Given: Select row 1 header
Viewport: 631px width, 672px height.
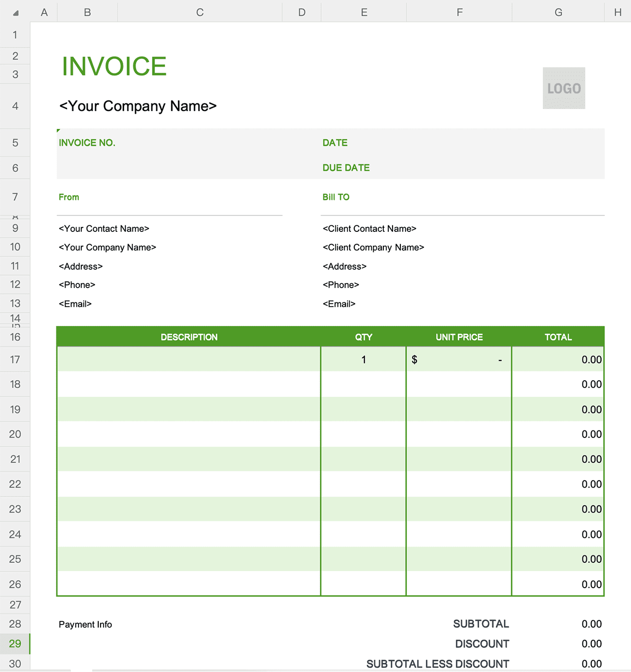Looking at the screenshot, I should click(x=15, y=35).
